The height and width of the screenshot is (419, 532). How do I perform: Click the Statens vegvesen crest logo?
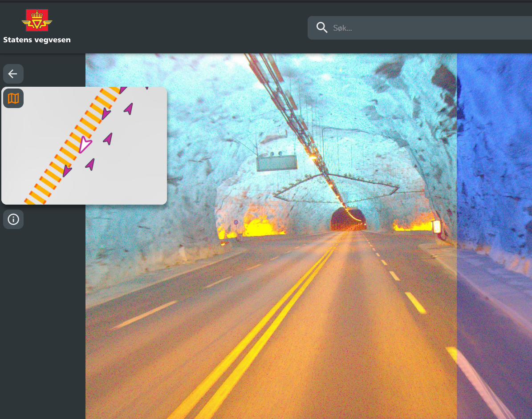[x=37, y=20]
